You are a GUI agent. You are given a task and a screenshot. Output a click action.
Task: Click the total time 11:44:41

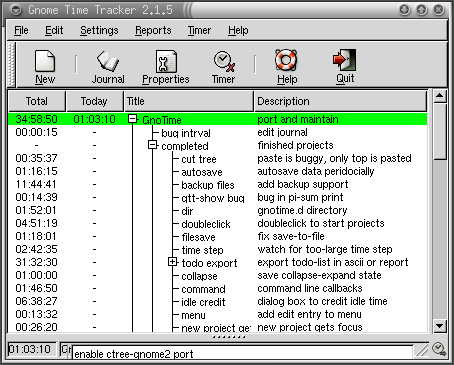pyautogui.click(x=36, y=184)
